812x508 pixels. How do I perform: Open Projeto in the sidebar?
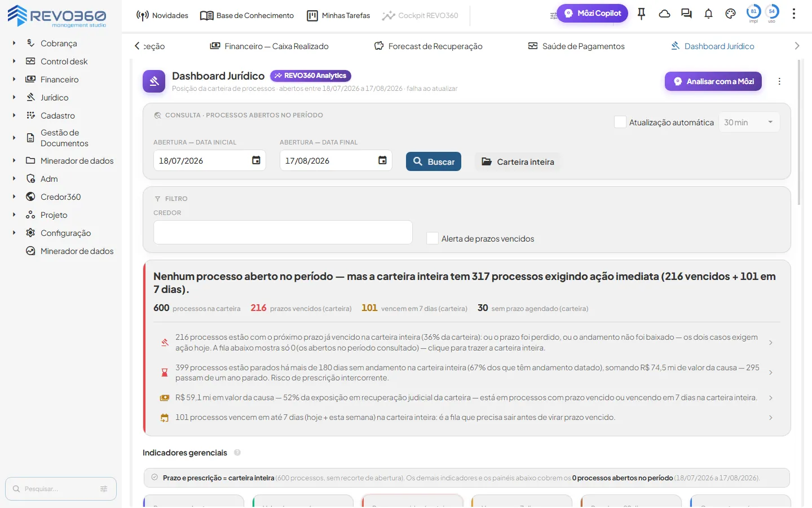tap(54, 215)
